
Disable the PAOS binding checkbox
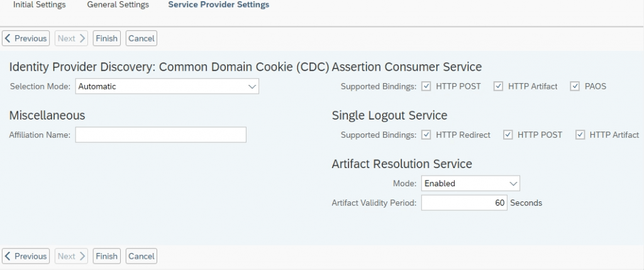pyautogui.click(x=575, y=86)
